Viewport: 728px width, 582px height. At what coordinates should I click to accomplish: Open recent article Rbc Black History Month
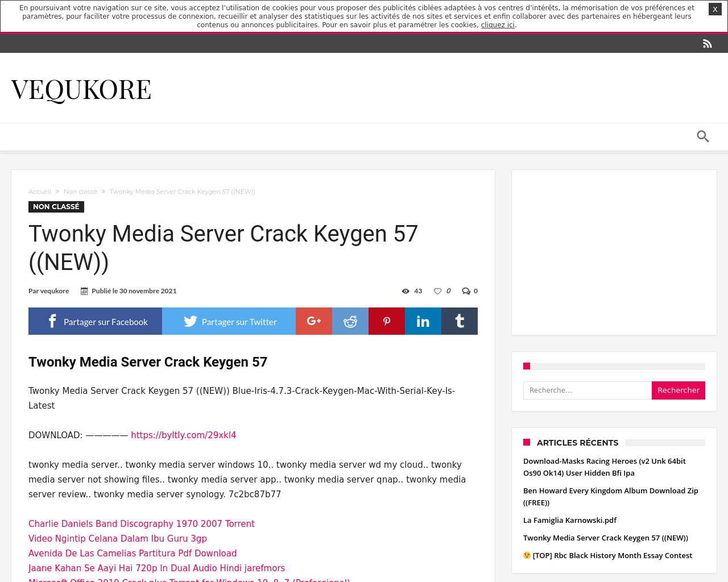click(x=607, y=556)
